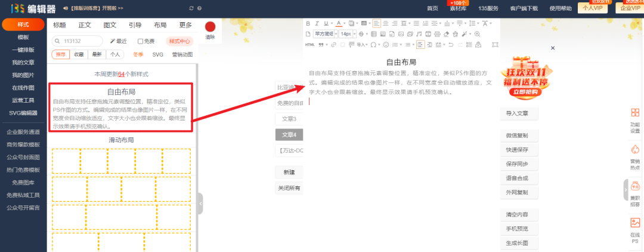This screenshot has height=252, width=644.
Task: Toggle bold formatting in editor toolbar
Action: (x=308, y=24)
